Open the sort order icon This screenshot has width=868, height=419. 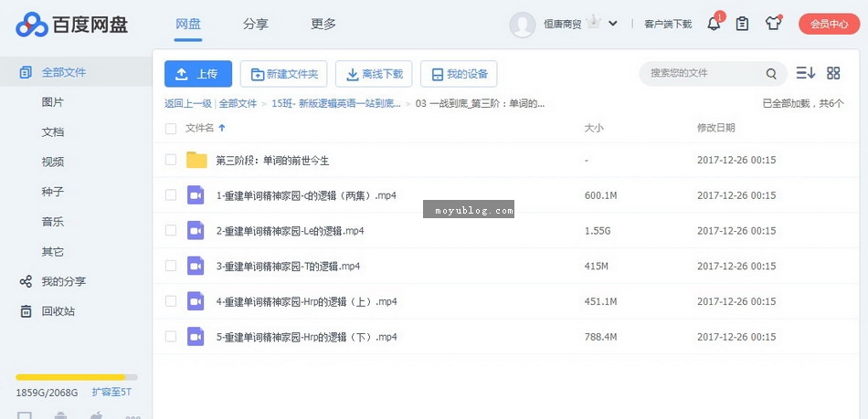(x=806, y=73)
